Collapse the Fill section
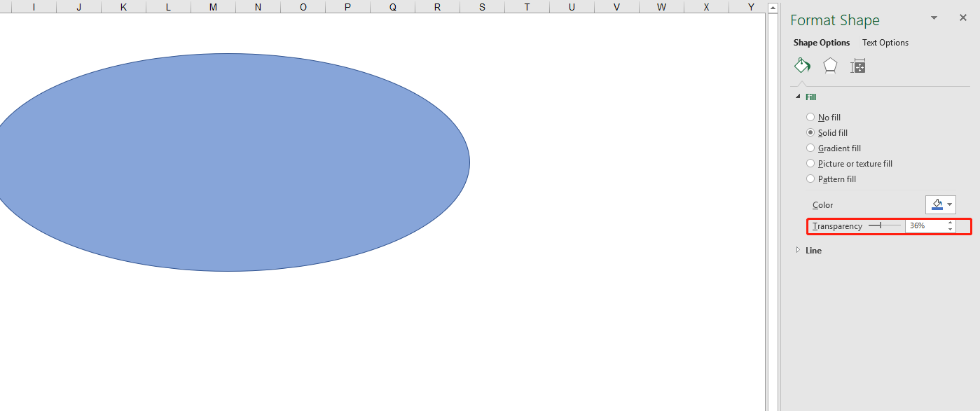The height and width of the screenshot is (411, 980). coord(798,97)
